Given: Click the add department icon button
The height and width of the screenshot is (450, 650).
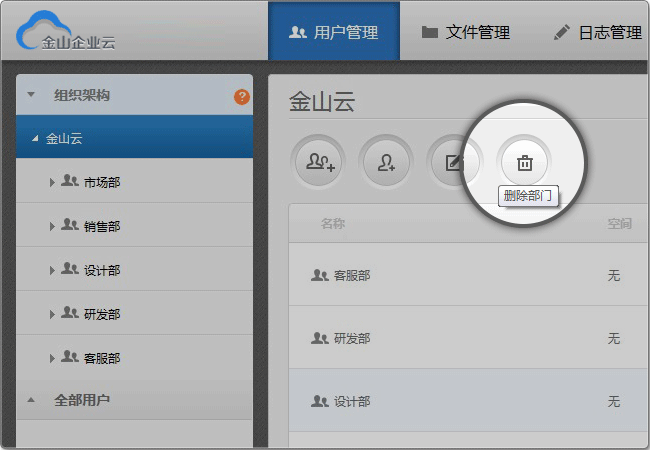Looking at the screenshot, I should coord(318,162).
